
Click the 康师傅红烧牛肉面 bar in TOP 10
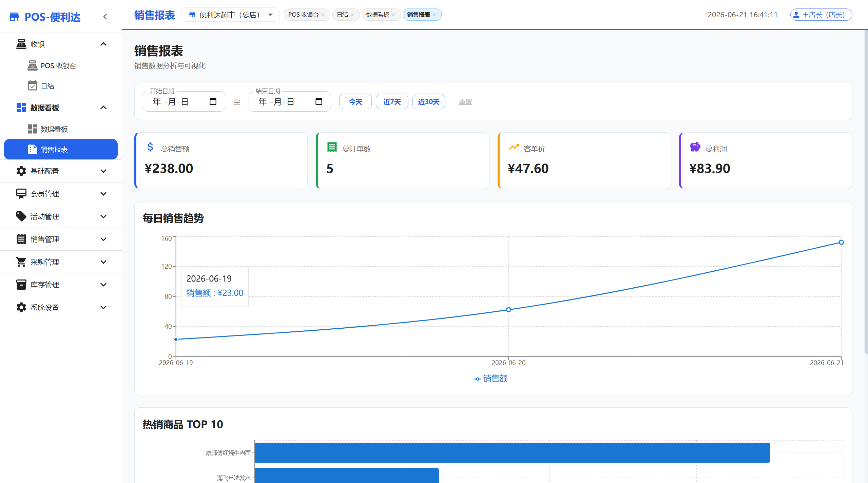512,452
